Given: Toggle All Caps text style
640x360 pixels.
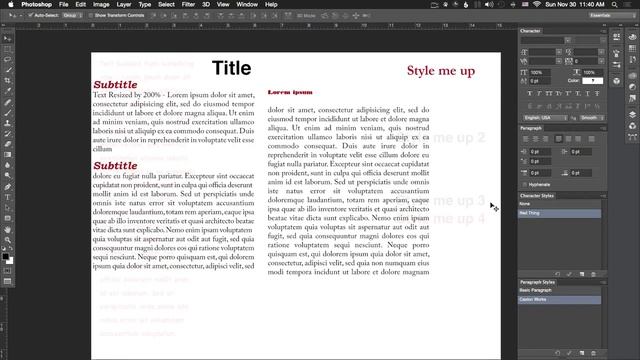Looking at the screenshot, I should click(549, 94).
